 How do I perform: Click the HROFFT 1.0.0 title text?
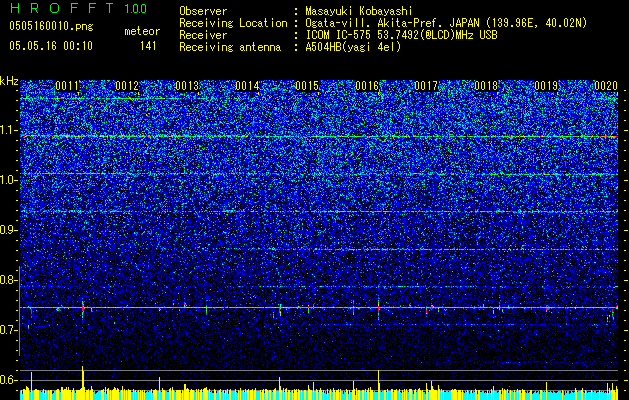click(78, 8)
